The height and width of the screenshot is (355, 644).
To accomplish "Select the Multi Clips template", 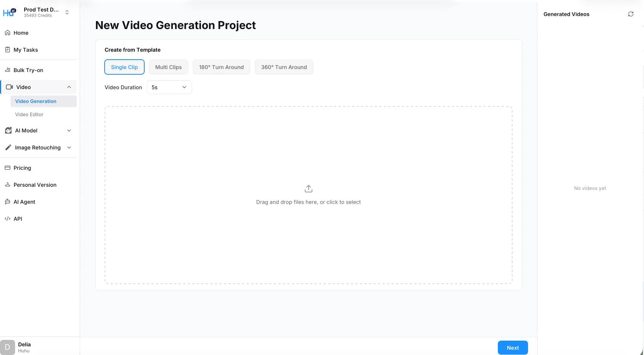I will [168, 67].
